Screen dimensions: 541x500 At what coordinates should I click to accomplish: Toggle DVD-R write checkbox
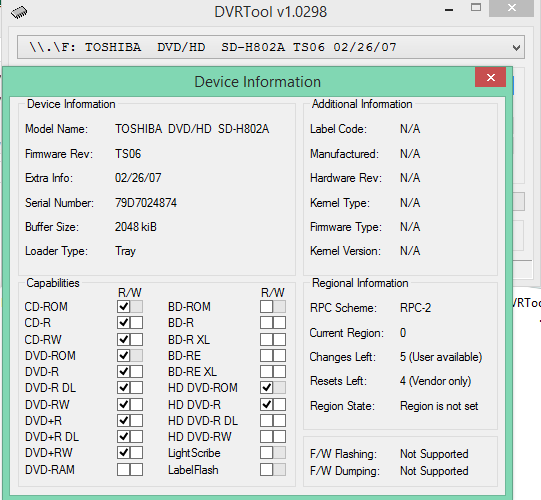(x=136, y=372)
